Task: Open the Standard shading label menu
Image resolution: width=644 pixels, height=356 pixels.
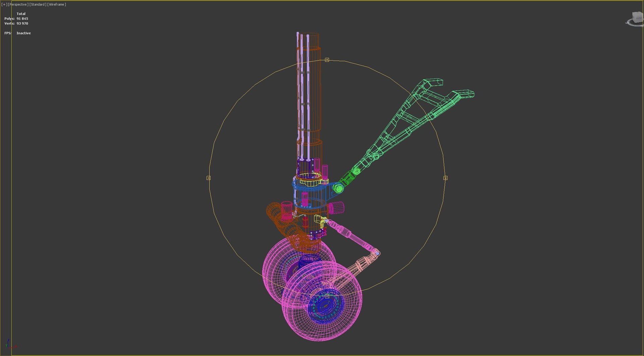Action: 38,4
